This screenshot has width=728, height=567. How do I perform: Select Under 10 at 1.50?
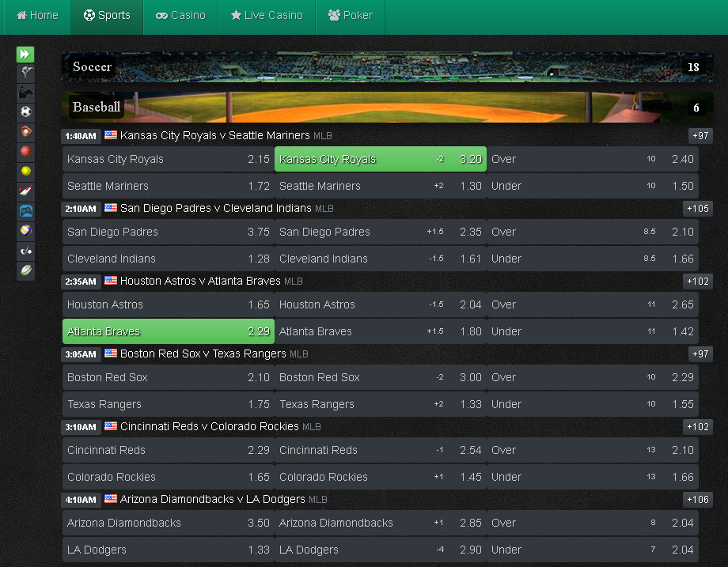(593, 186)
